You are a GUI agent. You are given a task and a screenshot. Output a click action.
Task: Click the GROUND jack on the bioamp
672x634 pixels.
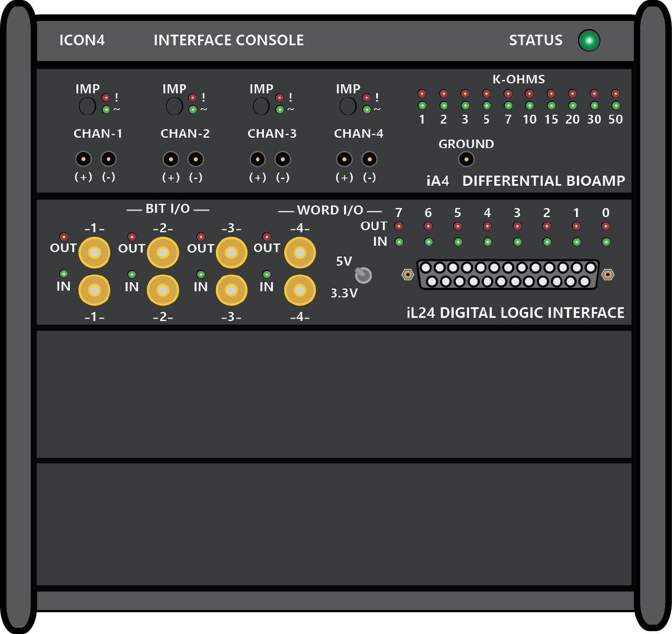click(466, 159)
